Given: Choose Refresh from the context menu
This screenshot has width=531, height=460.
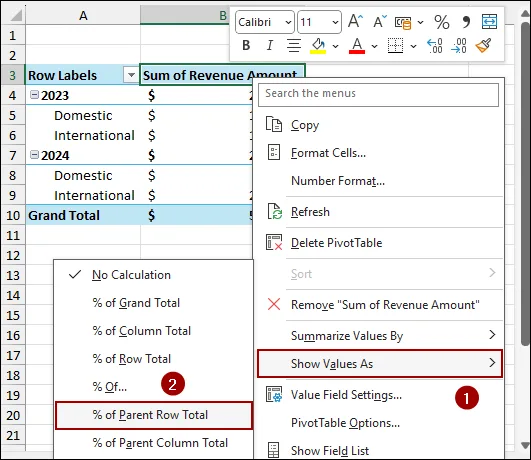Looking at the screenshot, I should [379, 212].
